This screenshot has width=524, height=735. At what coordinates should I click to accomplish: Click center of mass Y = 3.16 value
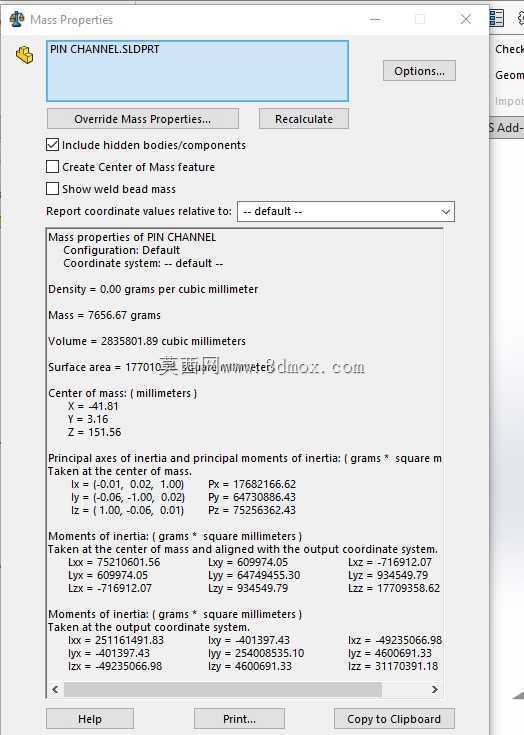point(88,419)
